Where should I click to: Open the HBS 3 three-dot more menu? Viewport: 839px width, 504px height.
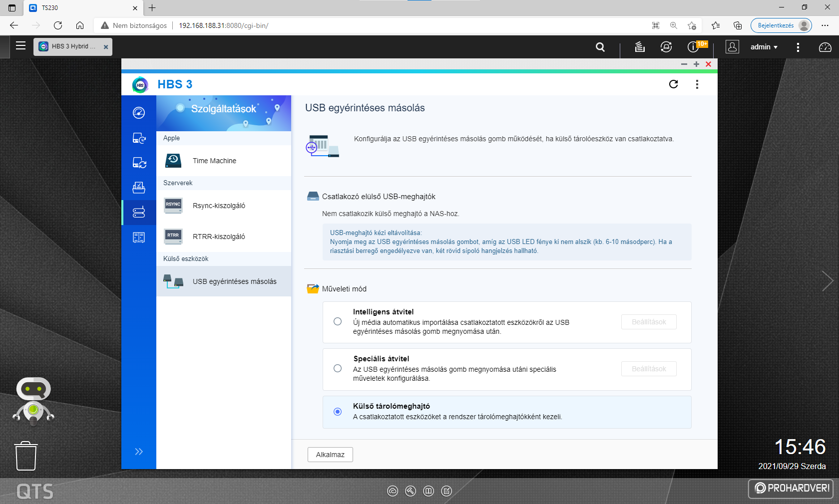(x=697, y=84)
